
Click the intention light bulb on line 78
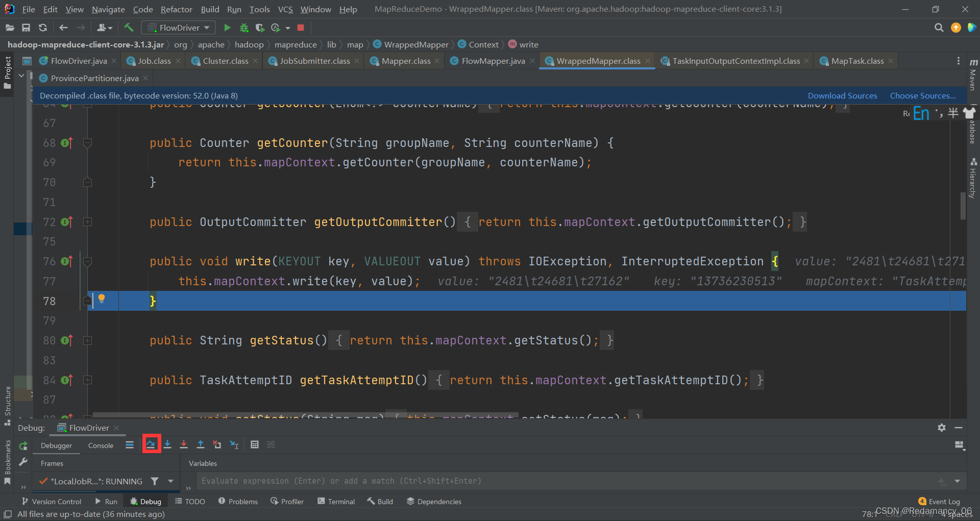102,299
